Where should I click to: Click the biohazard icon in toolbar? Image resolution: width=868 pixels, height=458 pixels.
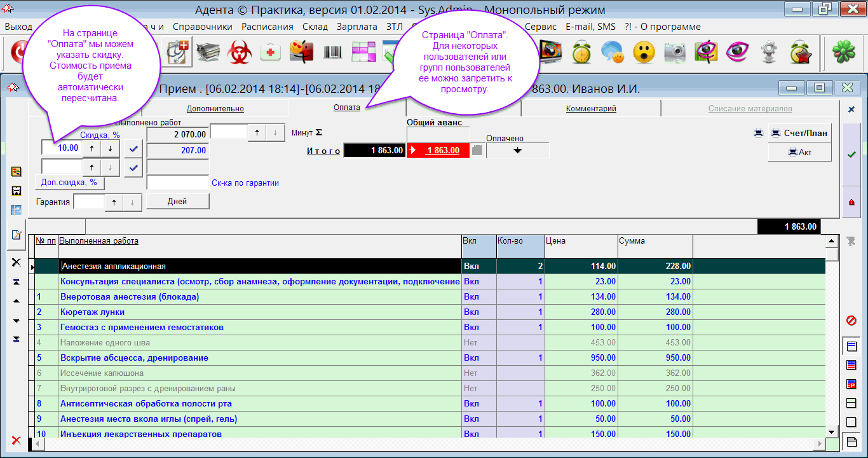[x=240, y=52]
